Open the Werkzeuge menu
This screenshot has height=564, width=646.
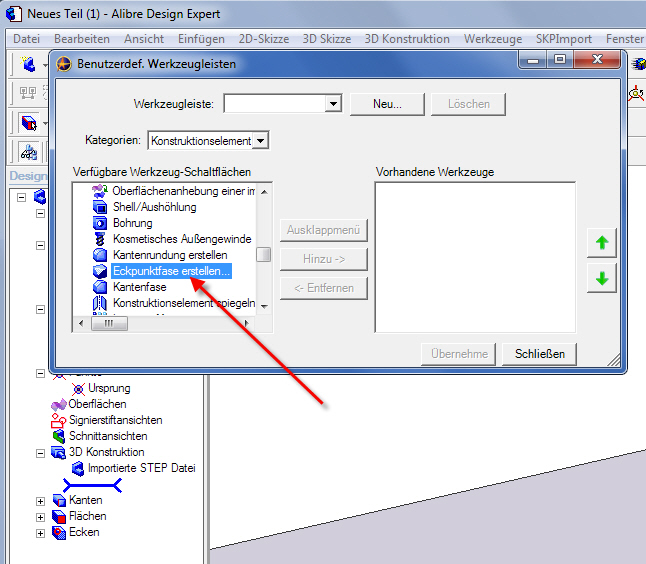click(x=493, y=39)
